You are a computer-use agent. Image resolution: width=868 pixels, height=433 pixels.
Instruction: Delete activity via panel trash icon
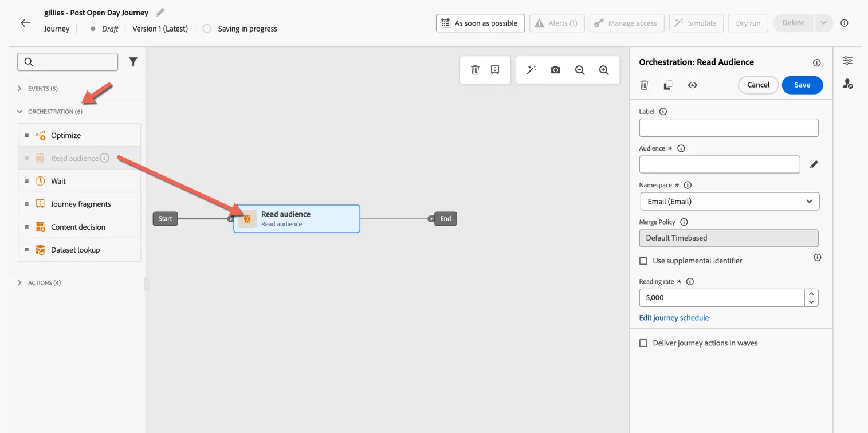644,85
